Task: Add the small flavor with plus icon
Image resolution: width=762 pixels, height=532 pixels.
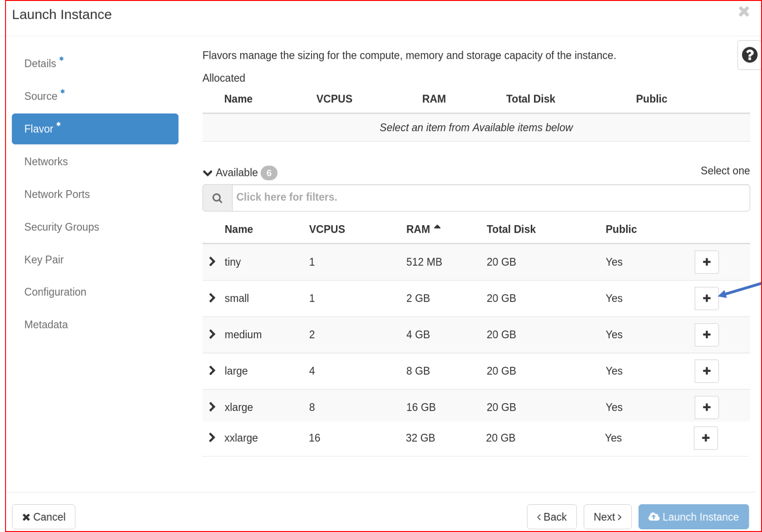Action: [706, 299]
